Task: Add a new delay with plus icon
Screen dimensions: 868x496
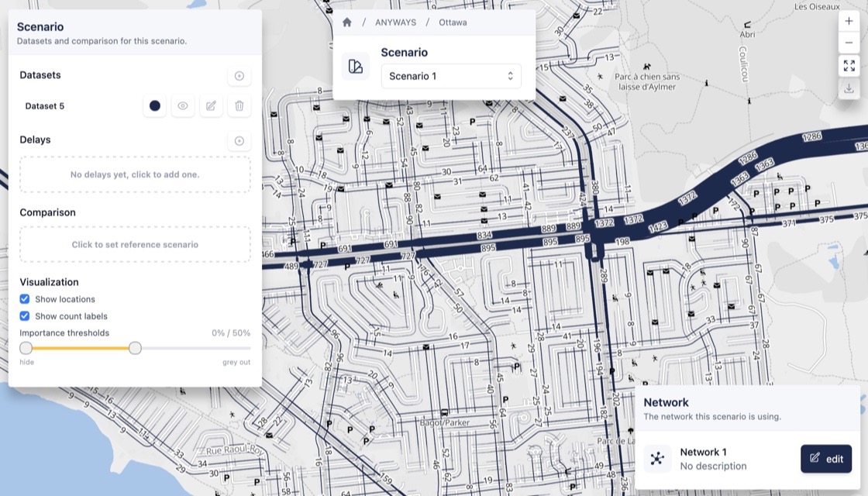Action: 239,141
